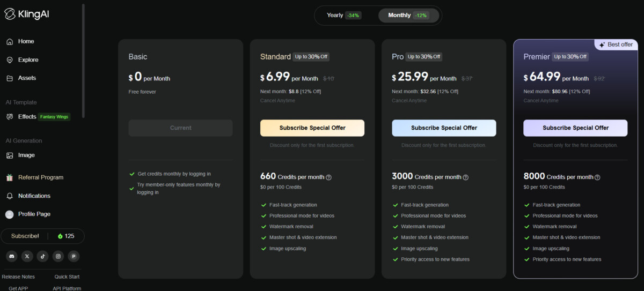Screen dimensions: 644x291
Task: Open the Pinterest social icon
Action: coord(74,256)
